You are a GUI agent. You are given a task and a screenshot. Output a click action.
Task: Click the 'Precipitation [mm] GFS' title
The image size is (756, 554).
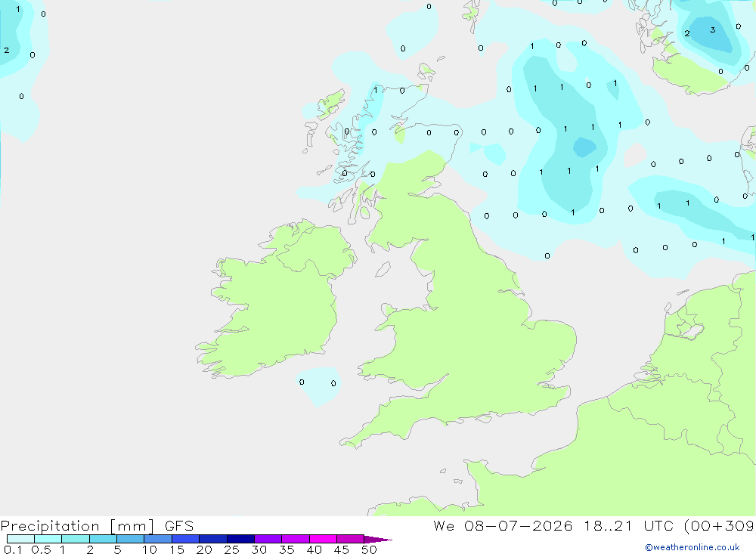click(x=97, y=525)
